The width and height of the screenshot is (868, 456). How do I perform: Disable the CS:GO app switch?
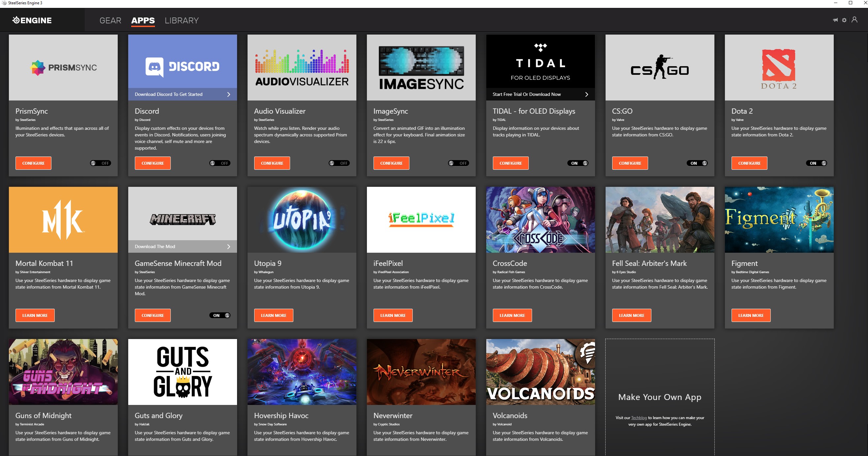(697, 163)
